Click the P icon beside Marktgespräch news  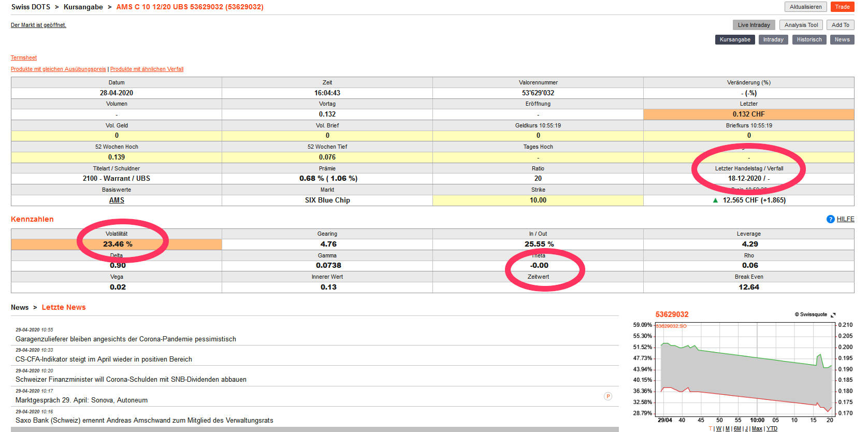pyautogui.click(x=608, y=396)
